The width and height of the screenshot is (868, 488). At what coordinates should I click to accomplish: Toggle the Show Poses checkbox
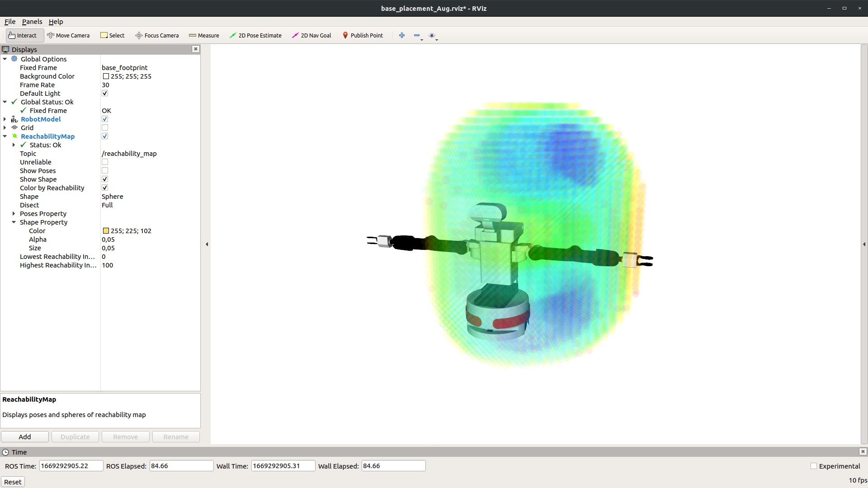tap(105, 171)
